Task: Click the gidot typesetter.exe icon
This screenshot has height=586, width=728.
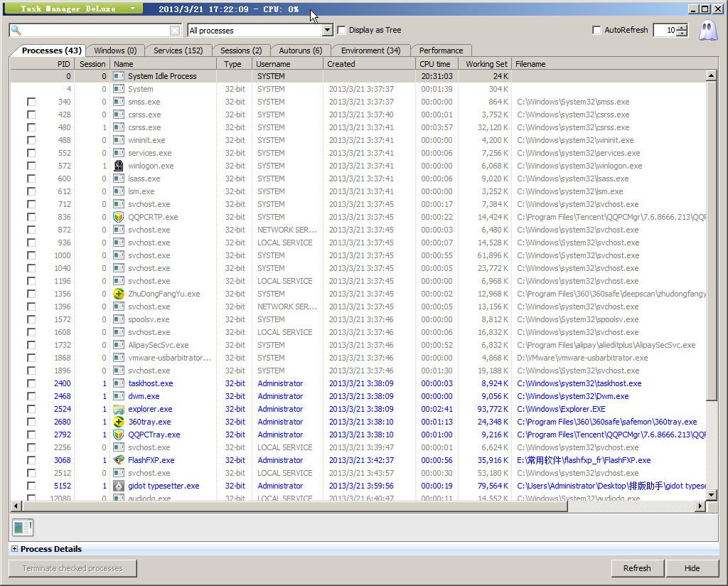Action: [x=119, y=486]
